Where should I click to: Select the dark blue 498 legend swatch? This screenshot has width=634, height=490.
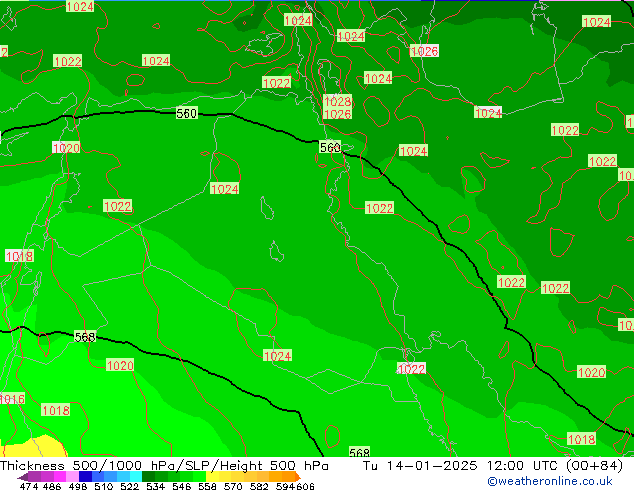86,477
